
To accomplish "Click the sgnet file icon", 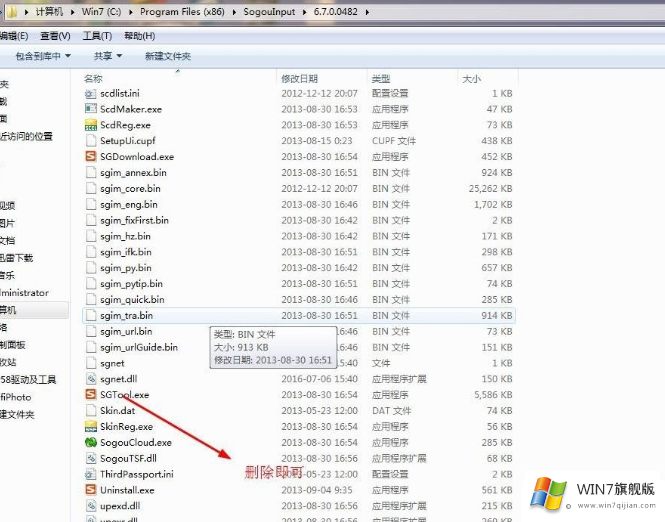I will 90,363.
